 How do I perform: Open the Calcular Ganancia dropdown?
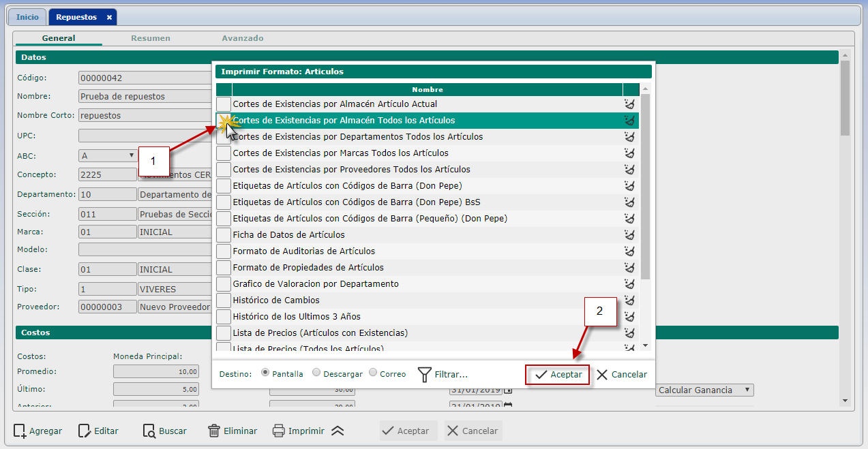coord(704,390)
